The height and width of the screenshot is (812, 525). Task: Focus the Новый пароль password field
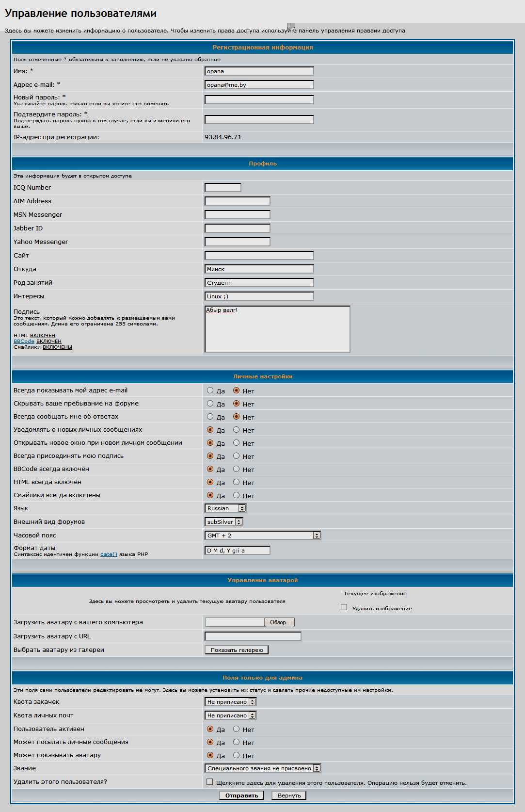[259, 100]
